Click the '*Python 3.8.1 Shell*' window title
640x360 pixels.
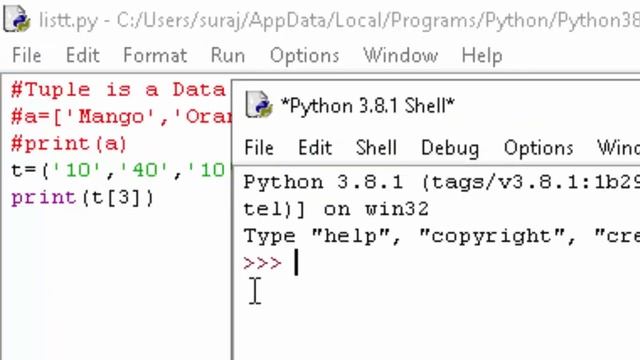[368, 106]
